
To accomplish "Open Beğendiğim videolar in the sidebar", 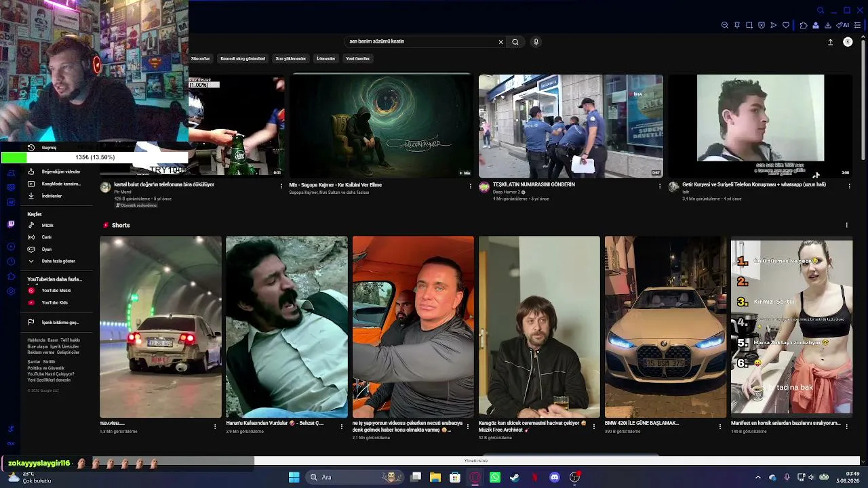I will coord(54,171).
